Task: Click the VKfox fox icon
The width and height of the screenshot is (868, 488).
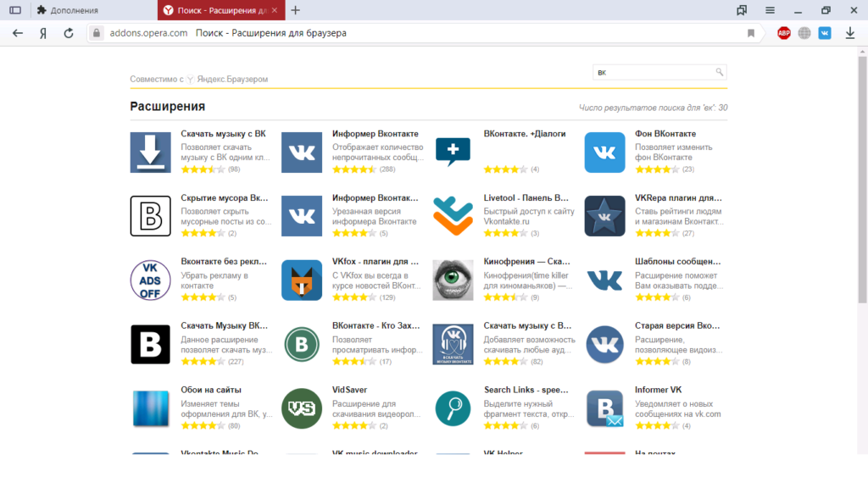Action: tap(302, 280)
